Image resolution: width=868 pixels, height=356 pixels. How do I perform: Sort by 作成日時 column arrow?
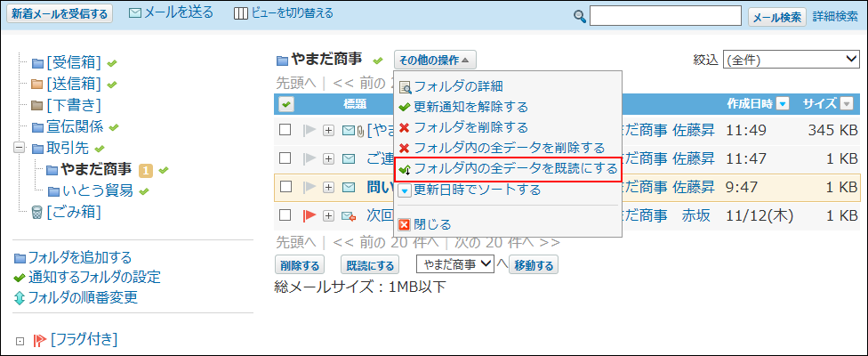(783, 103)
